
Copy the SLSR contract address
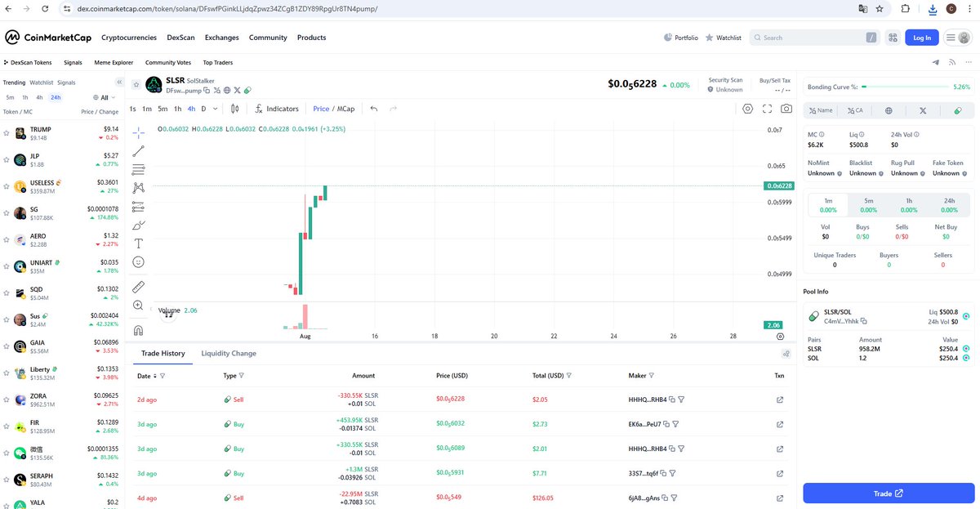(x=207, y=91)
